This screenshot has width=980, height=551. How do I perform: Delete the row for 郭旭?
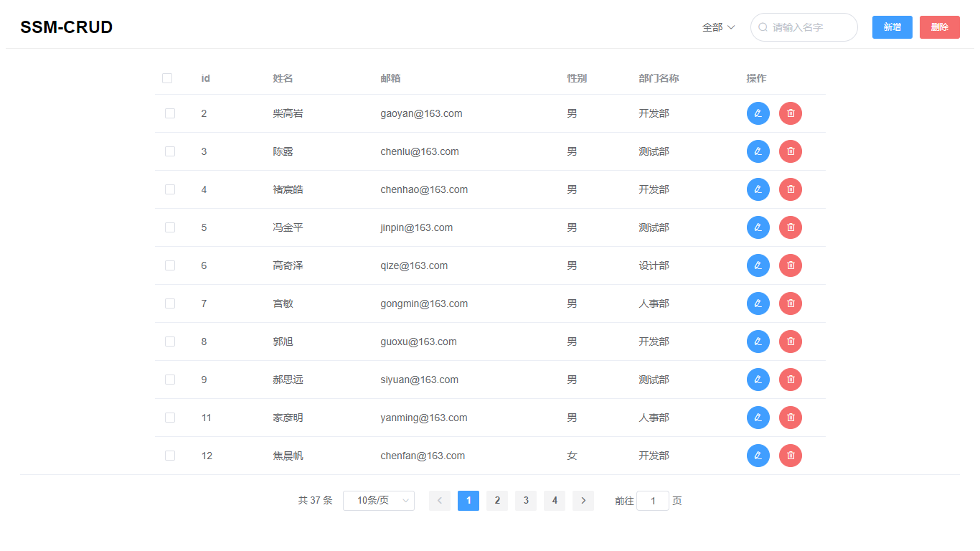click(x=791, y=342)
